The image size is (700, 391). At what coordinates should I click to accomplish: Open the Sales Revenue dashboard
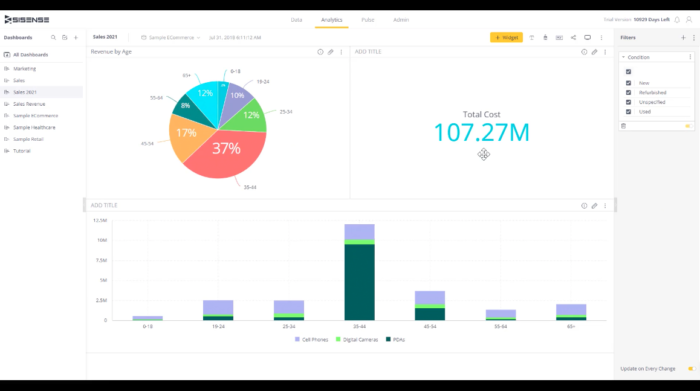tap(29, 104)
